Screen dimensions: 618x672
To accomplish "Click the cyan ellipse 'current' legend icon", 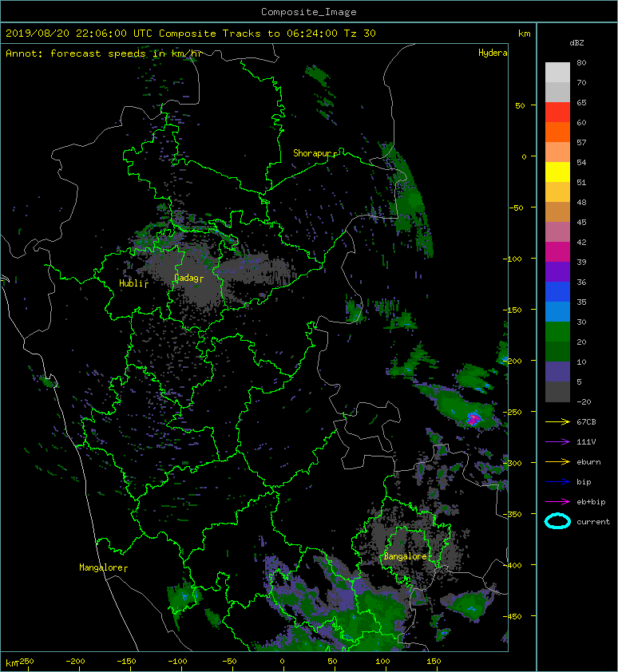I will click(x=557, y=521).
